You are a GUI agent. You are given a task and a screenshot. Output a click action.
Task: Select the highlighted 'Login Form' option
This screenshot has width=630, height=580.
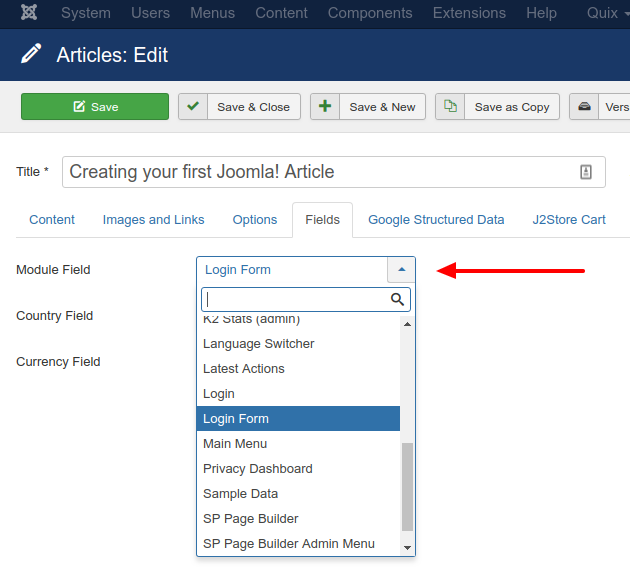click(298, 419)
